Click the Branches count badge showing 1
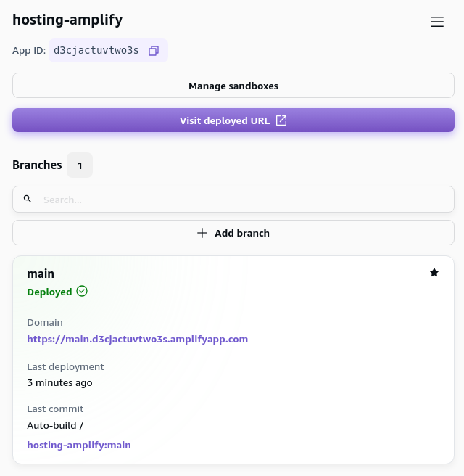This screenshot has height=476, width=464. click(x=80, y=165)
